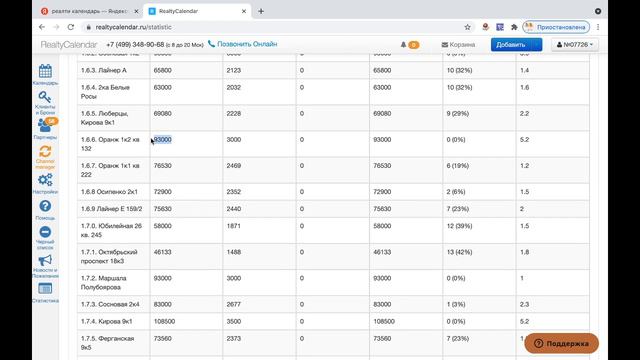Click the browser back arrow
Viewport: 640px width, 360px height.
pos(42,27)
